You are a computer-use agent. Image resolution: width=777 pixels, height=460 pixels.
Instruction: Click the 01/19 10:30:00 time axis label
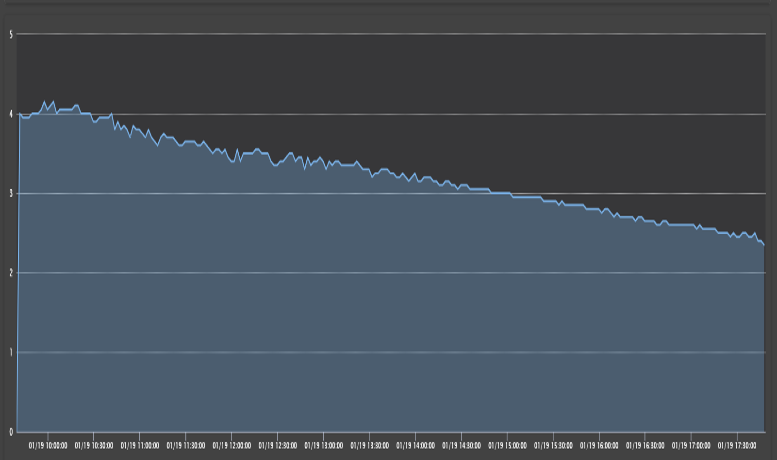point(93,445)
